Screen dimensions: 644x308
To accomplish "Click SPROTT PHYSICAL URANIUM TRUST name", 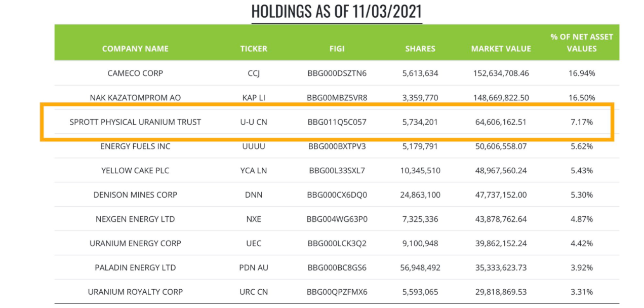I will point(135,122).
